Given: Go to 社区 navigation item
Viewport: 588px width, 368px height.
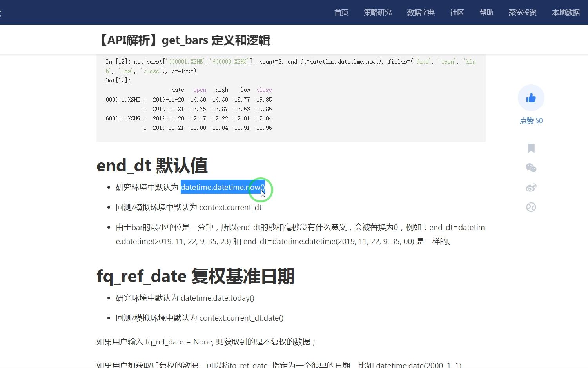Looking at the screenshot, I should tap(457, 13).
